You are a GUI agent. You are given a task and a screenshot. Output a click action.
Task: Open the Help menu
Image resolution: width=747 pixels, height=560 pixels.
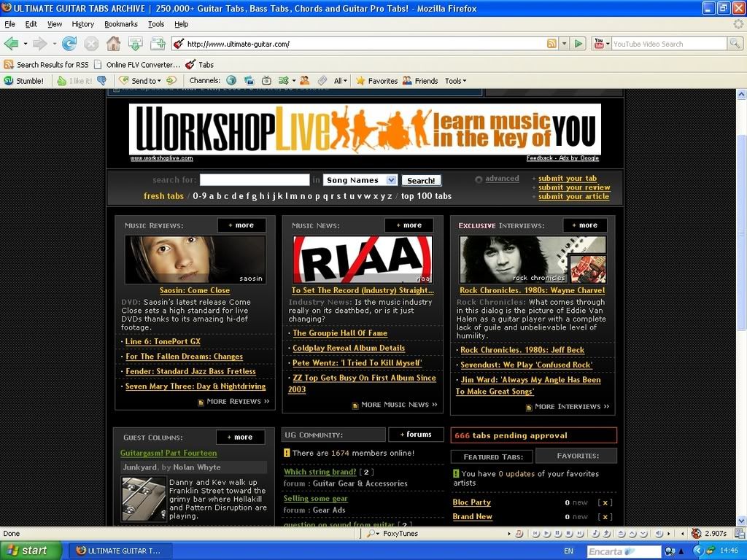181,24
